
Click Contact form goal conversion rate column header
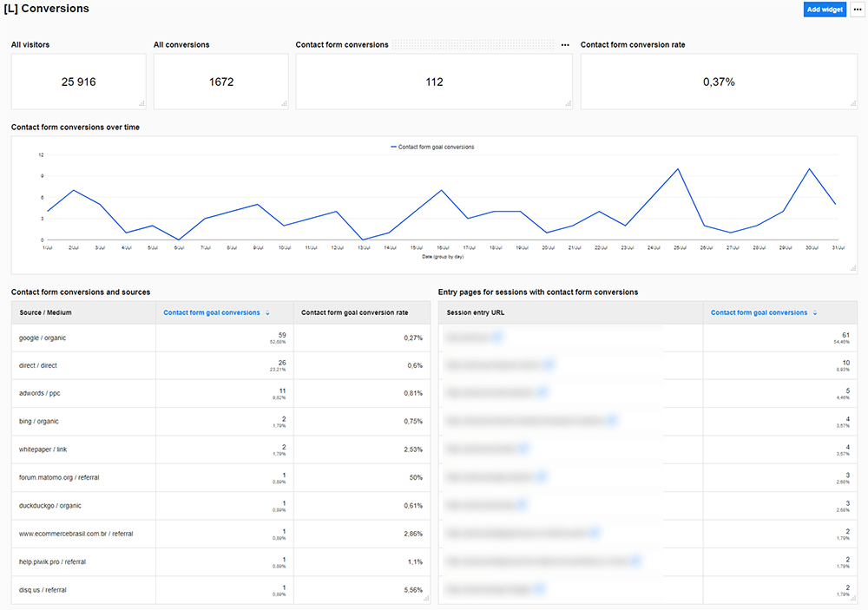coord(354,312)
